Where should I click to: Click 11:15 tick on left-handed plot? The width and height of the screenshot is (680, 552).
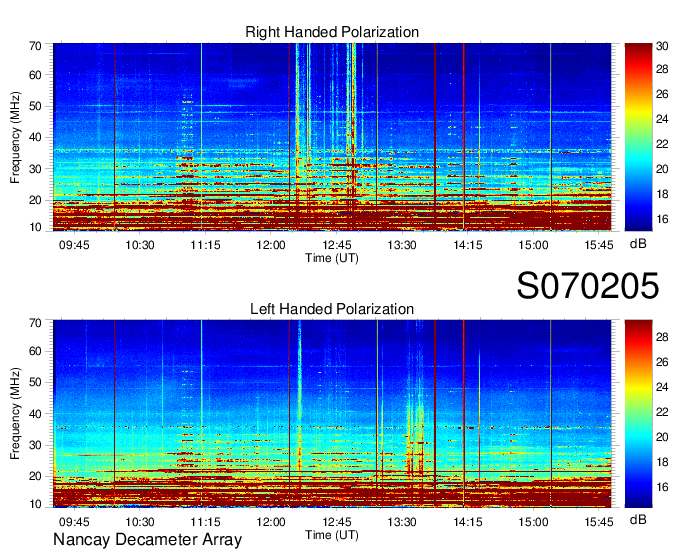point(206,522)
